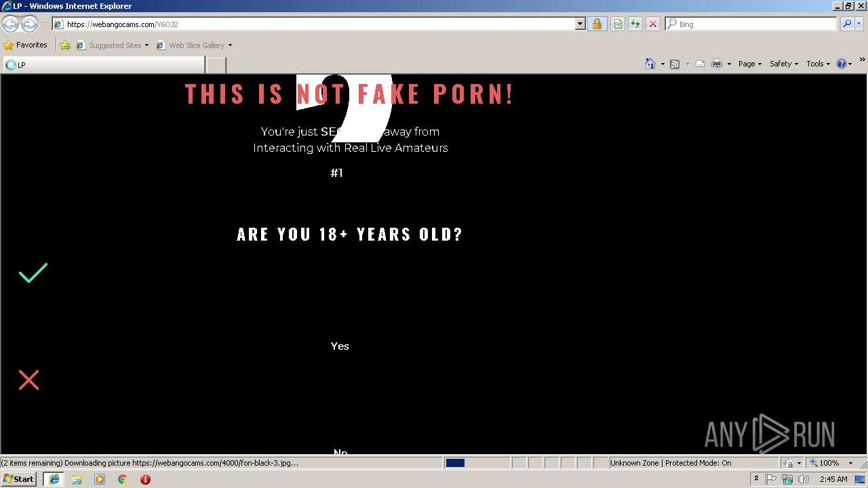Open the Favorites center

[x=26, y=45]
